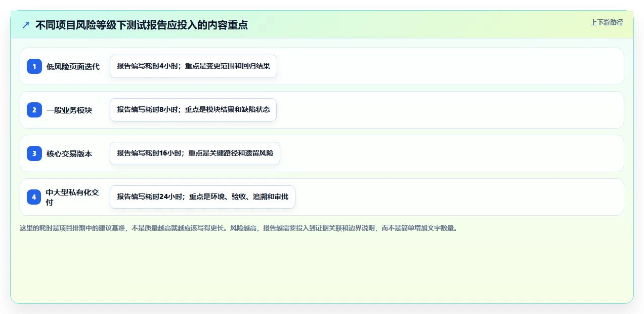Click the 一般业务模块 label
The width and height of the screenshot is (644, 314).
69,110
